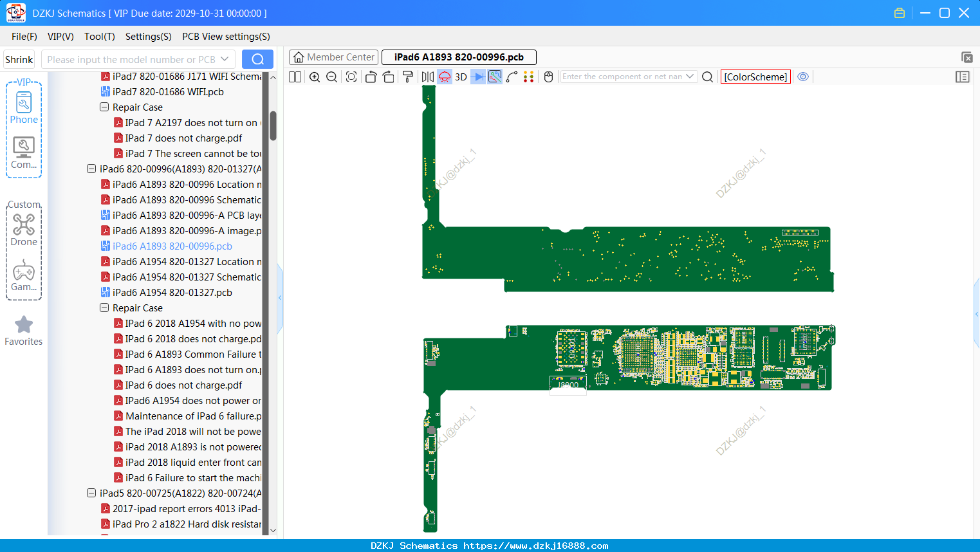The image size is (980, 552).
Task: Search for the entered component or net
Action: (707, 77)
